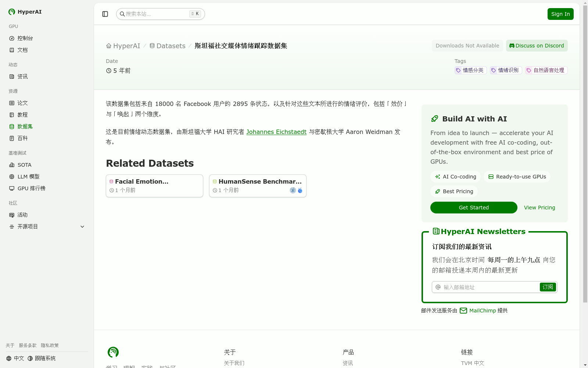Image resolution: width=588 pixels, height=368 pixels.
Task: Open the footer 资讯 link under 产品
Action: coord(348,363)
